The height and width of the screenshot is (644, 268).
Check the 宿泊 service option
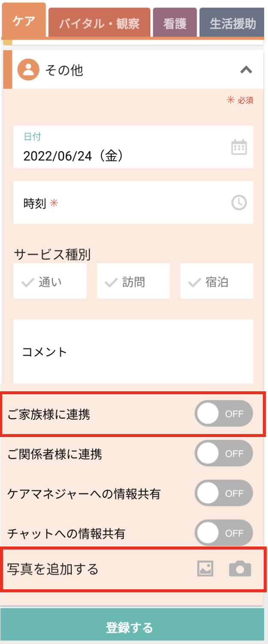coord(217,281)
